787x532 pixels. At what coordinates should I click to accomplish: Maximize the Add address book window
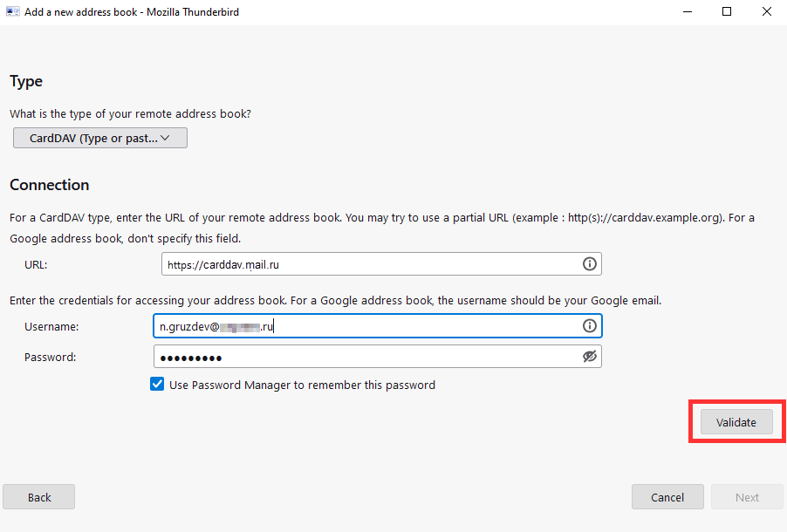pyautogui.click(x=727, y=12)
